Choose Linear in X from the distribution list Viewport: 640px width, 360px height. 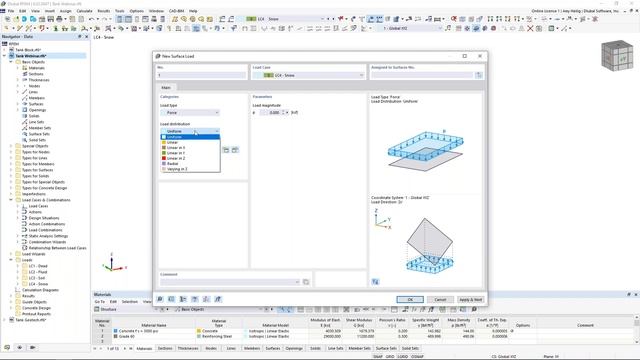(191, 148)
